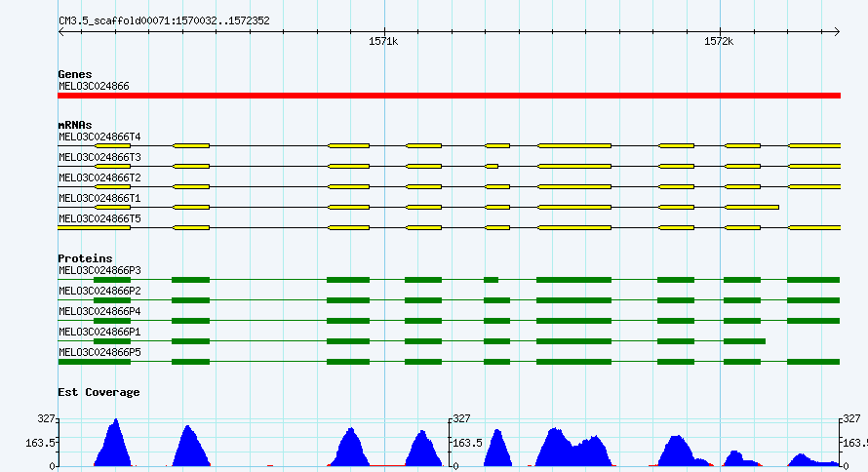Click the longest yellow exon of MELO3C024866T4 mRNA

pos(574,145)
